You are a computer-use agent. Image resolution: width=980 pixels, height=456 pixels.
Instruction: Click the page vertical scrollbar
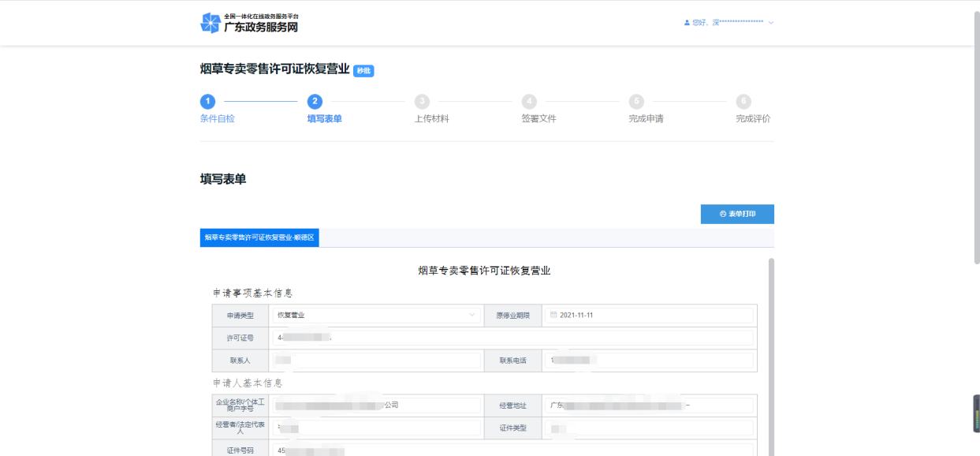pos(976,138)
